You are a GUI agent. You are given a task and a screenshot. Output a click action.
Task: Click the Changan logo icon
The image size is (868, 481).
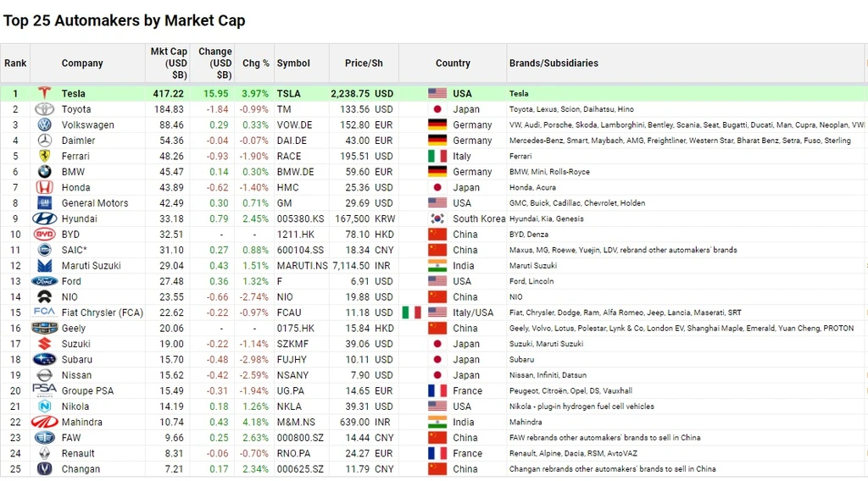(44, 469)
